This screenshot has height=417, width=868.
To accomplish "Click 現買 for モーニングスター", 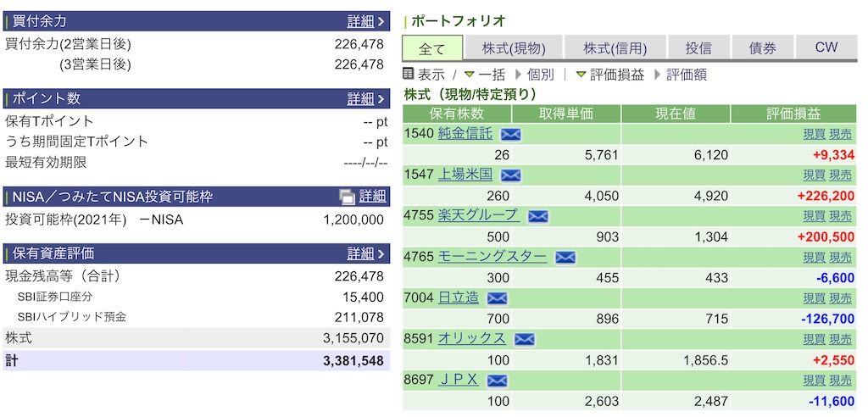I will (x=814, y=258).
